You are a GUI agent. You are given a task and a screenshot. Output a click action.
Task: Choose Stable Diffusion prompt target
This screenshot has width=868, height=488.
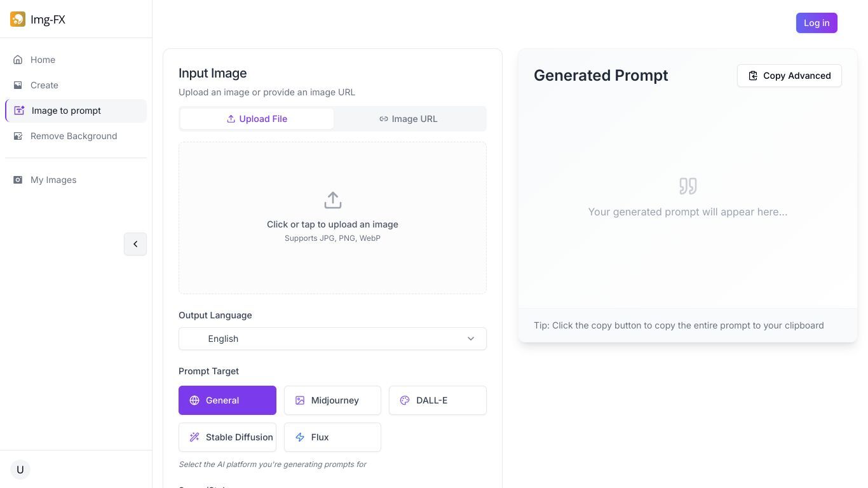point(227,437)
